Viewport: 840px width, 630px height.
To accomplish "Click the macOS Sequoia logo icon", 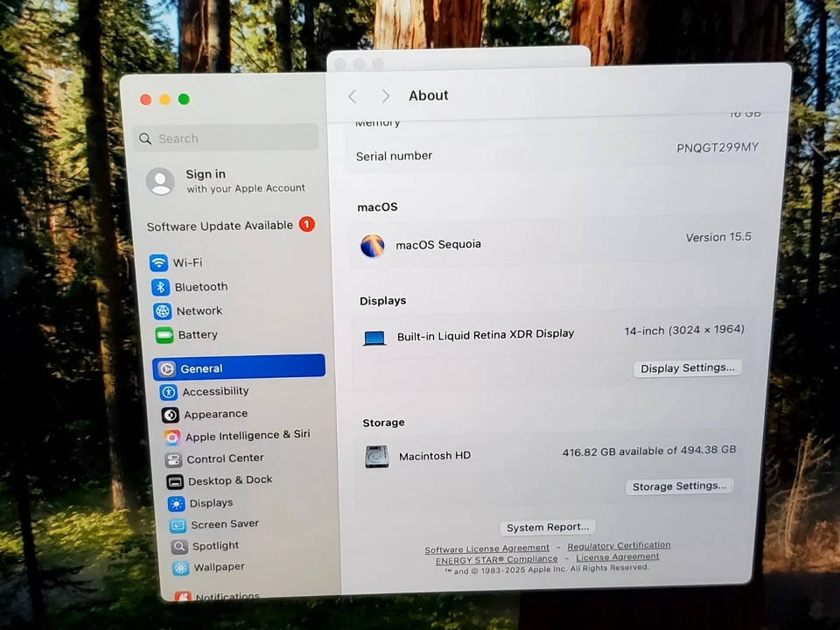I will 373,246.
